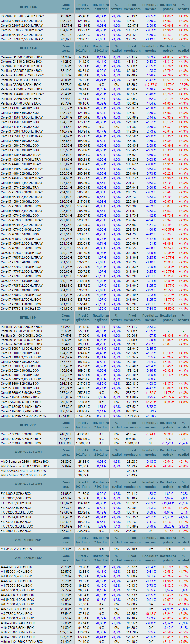Select the Celeron G1620T 2,4GHz TRAY row name
Image resolution: width=190 pixels, height=644 pixels.
tap(22, 16)
